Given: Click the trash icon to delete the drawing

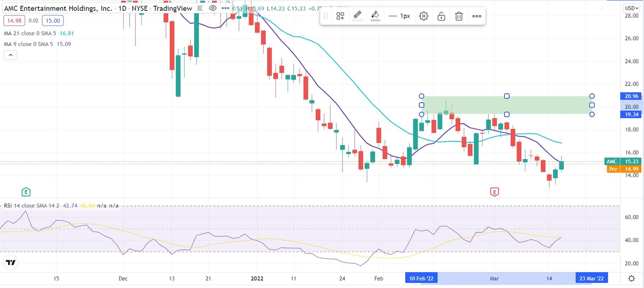Looking at the screenshot, I should coord(459,15).
